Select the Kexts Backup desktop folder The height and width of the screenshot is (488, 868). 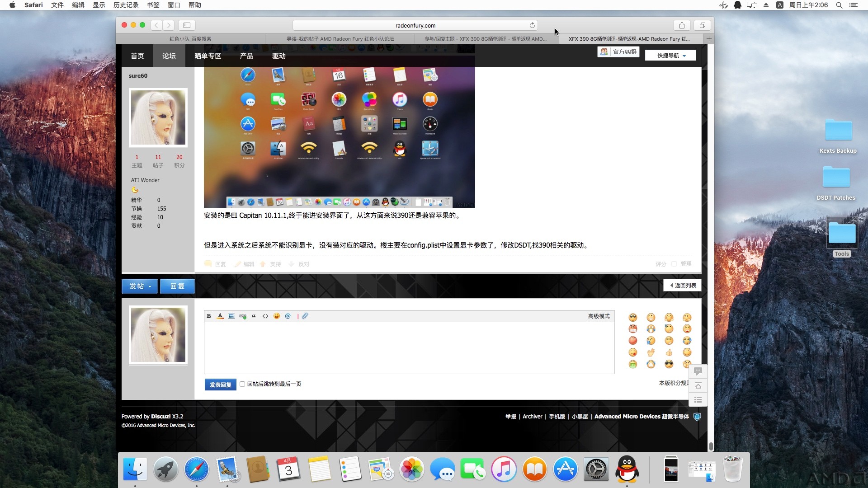coord(838,136)
